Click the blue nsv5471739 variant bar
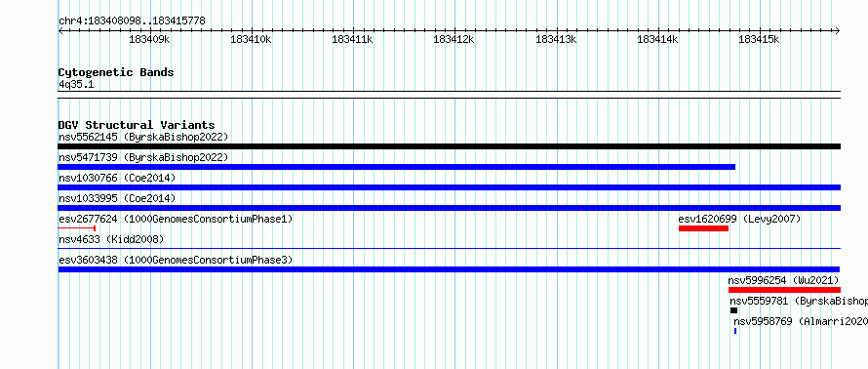 click(396, 167)
